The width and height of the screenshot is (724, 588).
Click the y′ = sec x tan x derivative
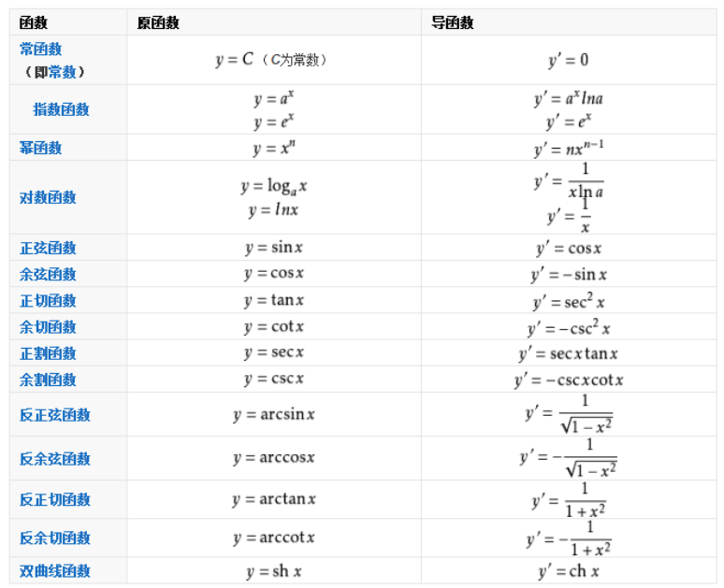[x=568, y=353]
